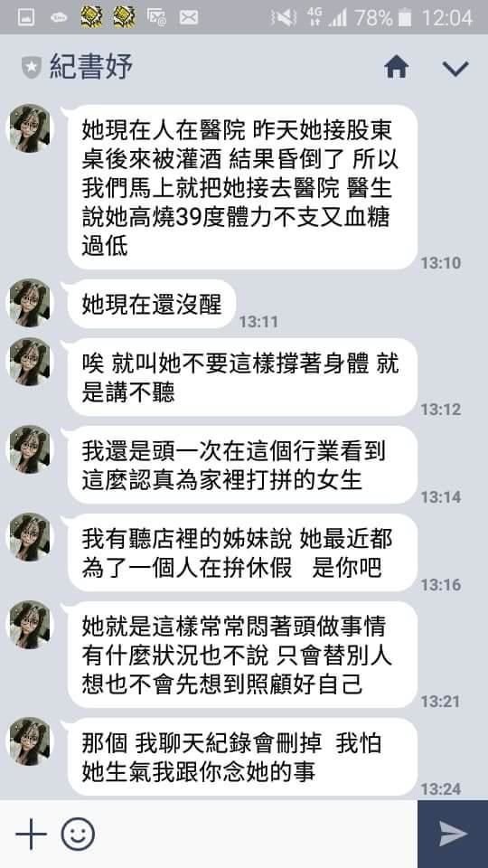
Task: Select the message sent at 13:14
Action: pos(242,465)
